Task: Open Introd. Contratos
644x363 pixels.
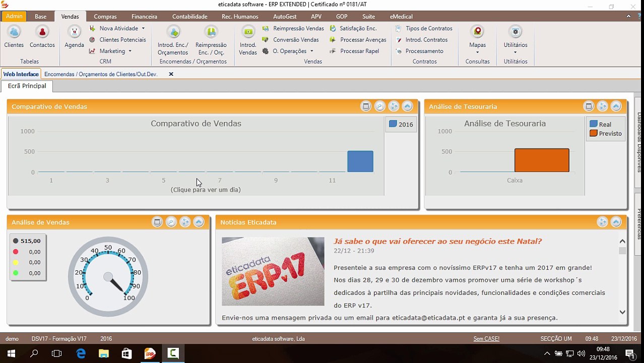Action: 421,40
